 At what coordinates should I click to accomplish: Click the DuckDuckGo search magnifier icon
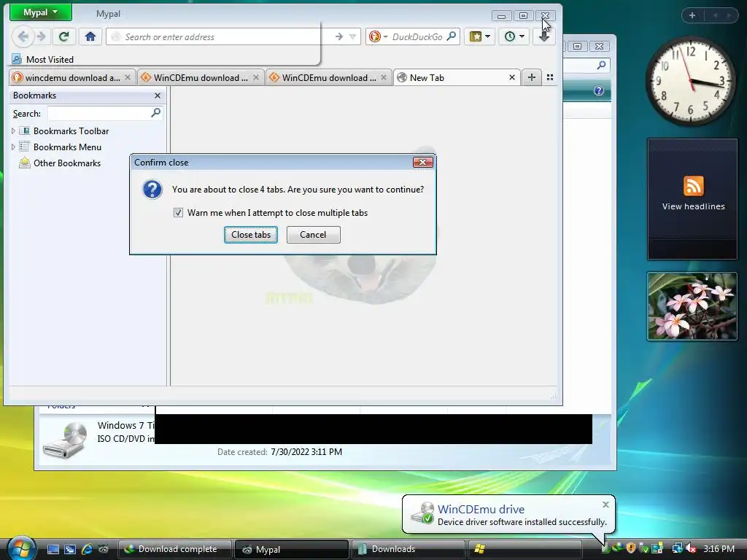tap(451, 36)
